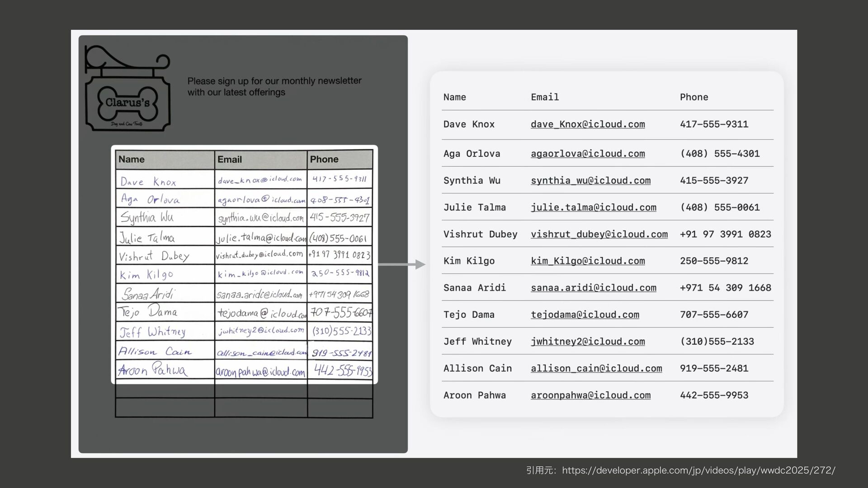Open jwhitney2@icloud.com email link
The image size is (868, 488).
588,342
